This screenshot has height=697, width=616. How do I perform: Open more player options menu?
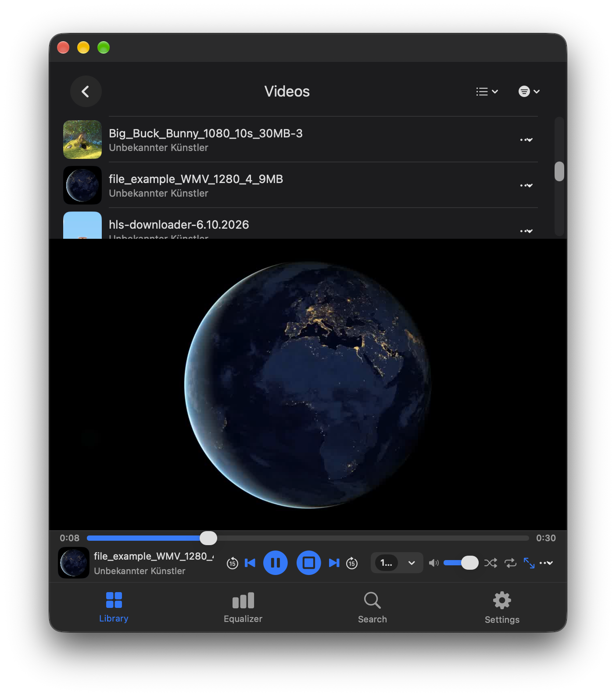[546, 563]
